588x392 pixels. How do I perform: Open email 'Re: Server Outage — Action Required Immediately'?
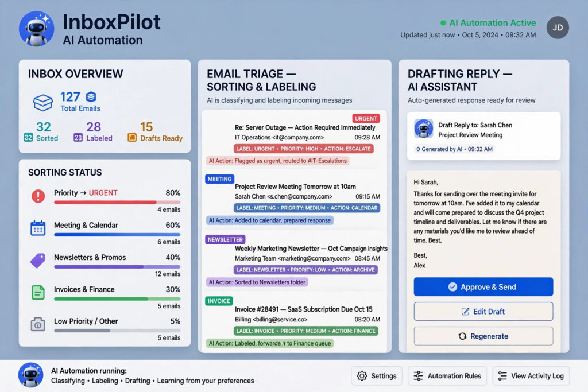click(x=305, y=127)
